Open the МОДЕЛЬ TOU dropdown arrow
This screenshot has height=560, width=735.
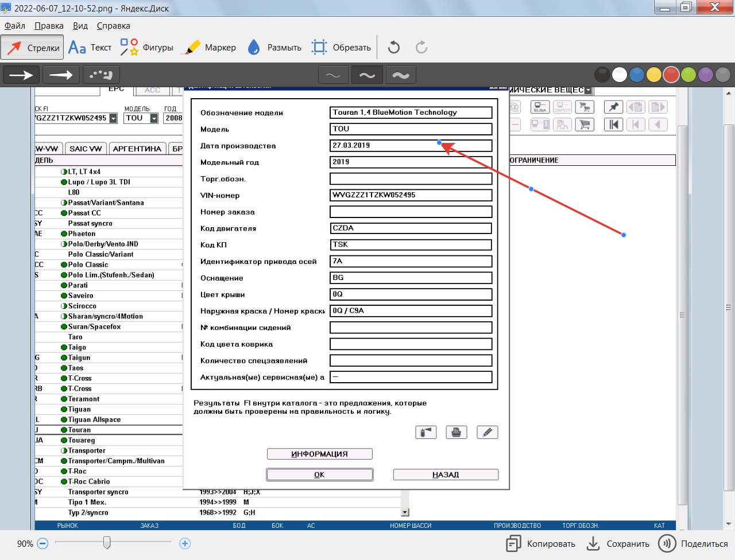click(x=154, y=118)
